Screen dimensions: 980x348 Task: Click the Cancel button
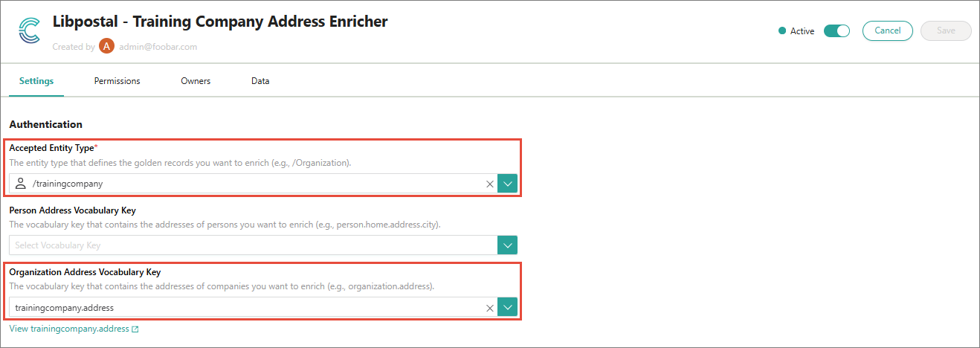pos(888,30)
